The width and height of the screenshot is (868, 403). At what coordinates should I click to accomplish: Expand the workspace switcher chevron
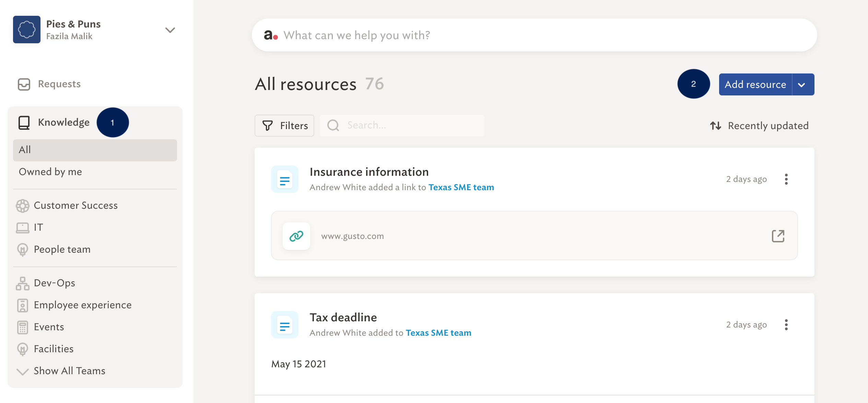click(x=170, y=30)
